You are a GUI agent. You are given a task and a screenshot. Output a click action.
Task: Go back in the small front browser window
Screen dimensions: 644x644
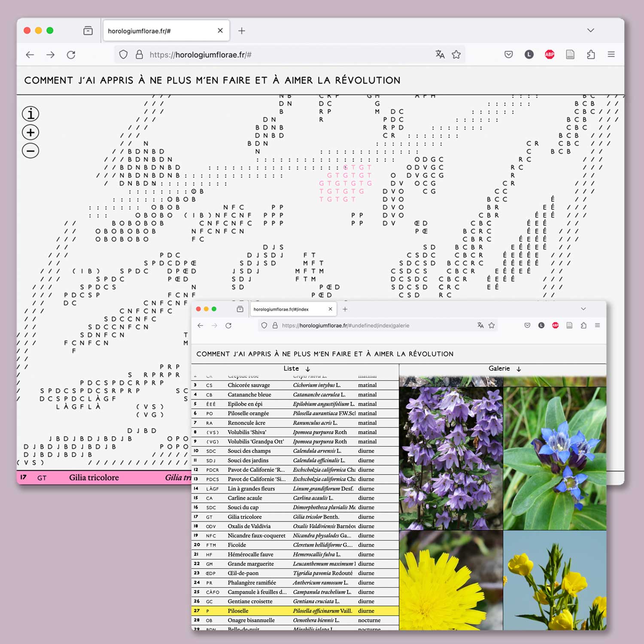coord(200,325)
